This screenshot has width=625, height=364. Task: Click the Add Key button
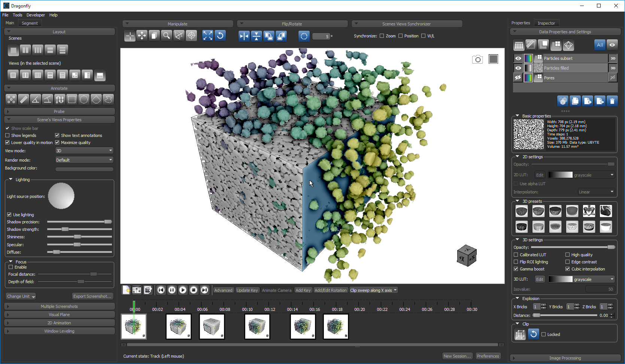click(x=303, y=290)
